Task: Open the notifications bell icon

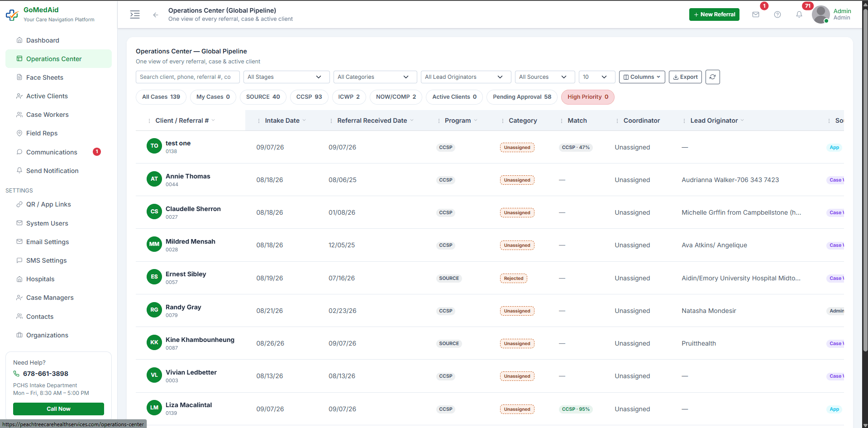Action: (799, 14)
